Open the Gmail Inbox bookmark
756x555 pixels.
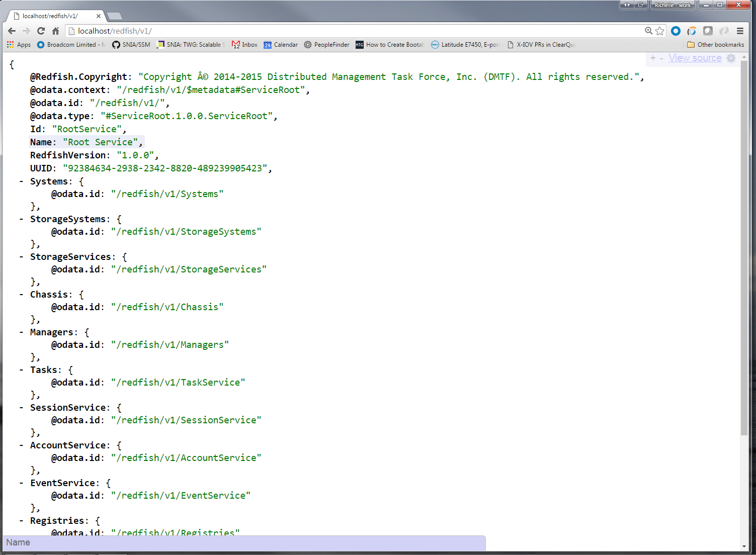(x=244, y=45)
